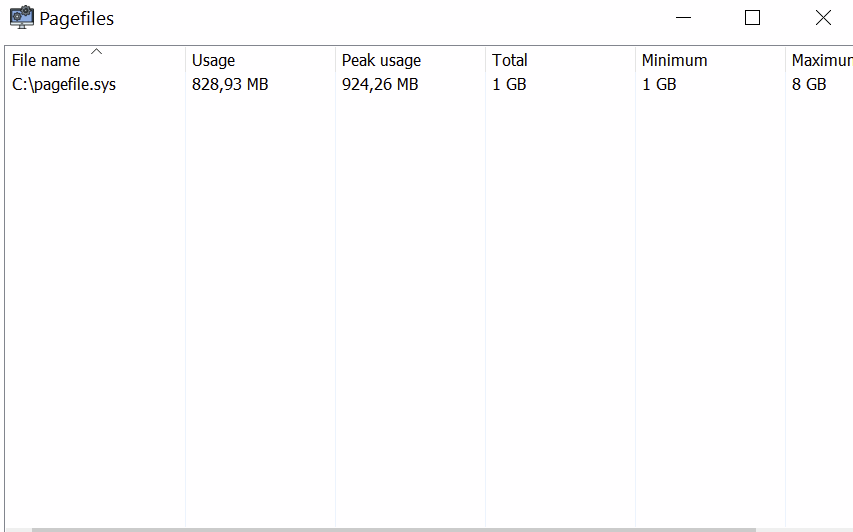This screenshot has height=532, width=853.
Task: Maximize the Pagefiles window
Action: (753, 18)
